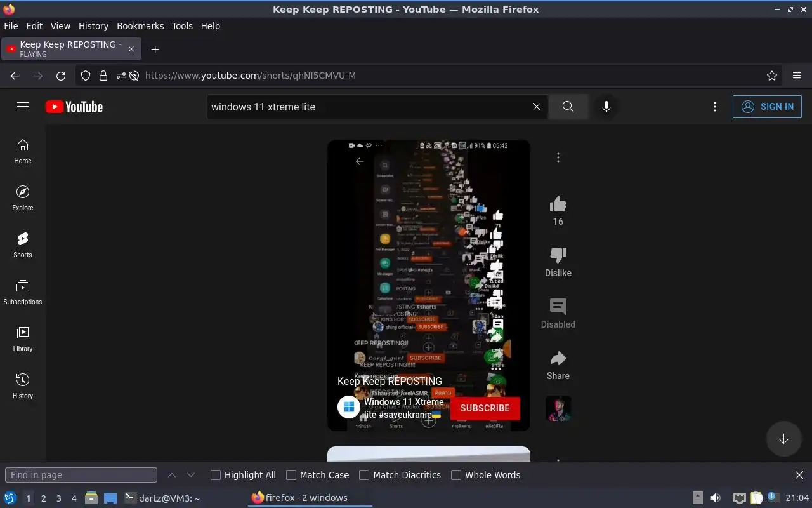Clear the search box text
Screen dimensions: 812x508
tap(537, 107)
